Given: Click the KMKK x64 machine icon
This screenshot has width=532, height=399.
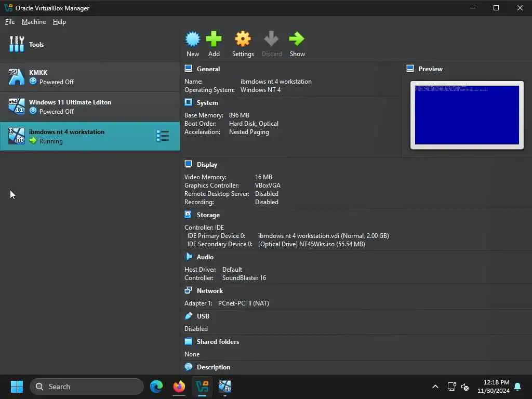Looking at the screenshot, I should (16, 77).
